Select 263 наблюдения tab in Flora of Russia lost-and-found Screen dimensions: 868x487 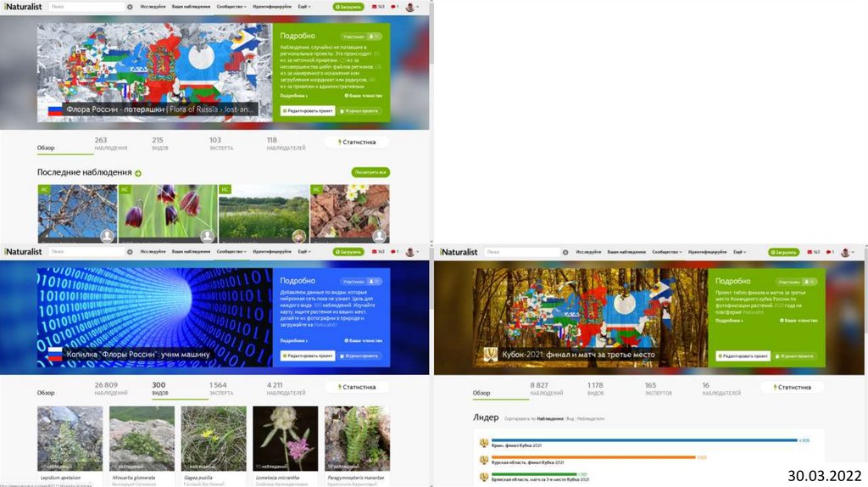pos(111,143)
